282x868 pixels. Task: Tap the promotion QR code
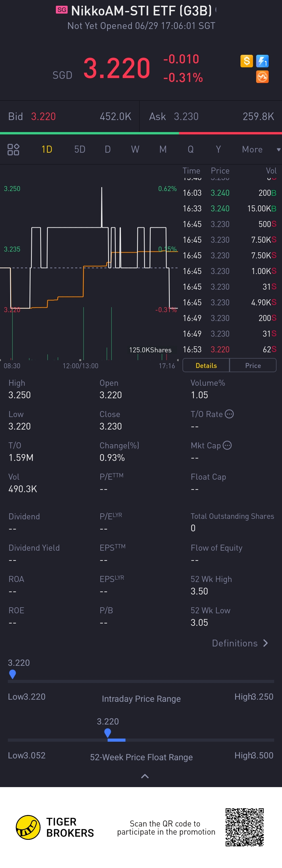(x=245, y=827)
